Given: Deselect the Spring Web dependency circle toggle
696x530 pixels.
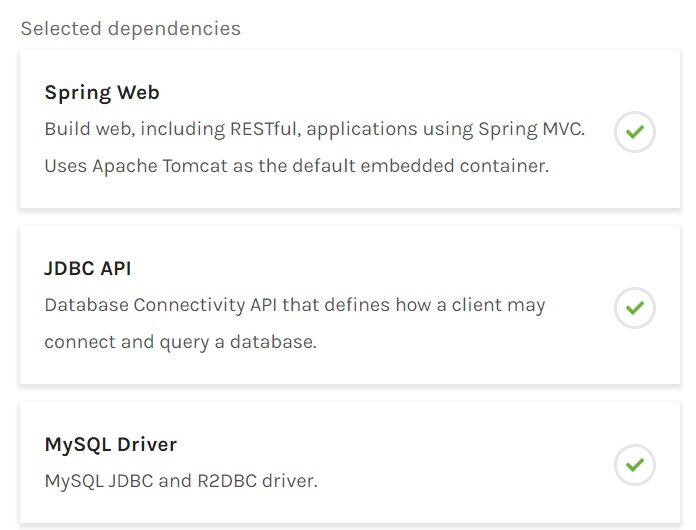Looking at the screenshot, I should pos(635,132).
